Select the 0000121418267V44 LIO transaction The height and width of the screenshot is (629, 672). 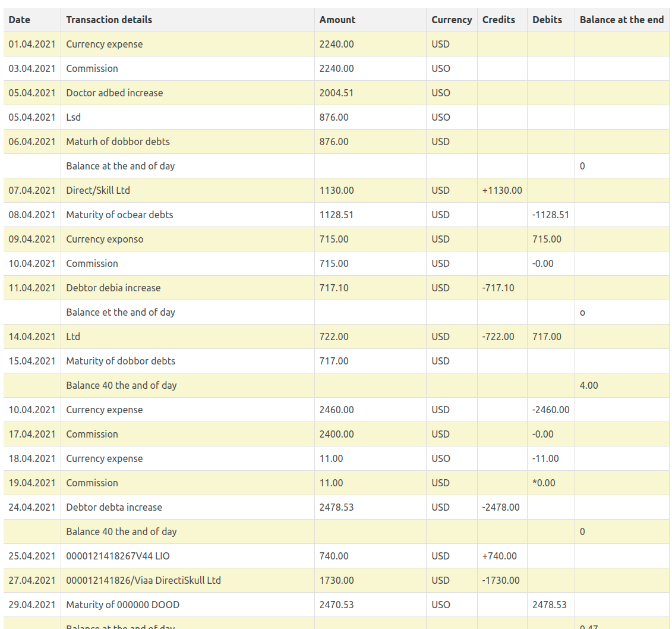pyautogui.click(x=119, y=556)
